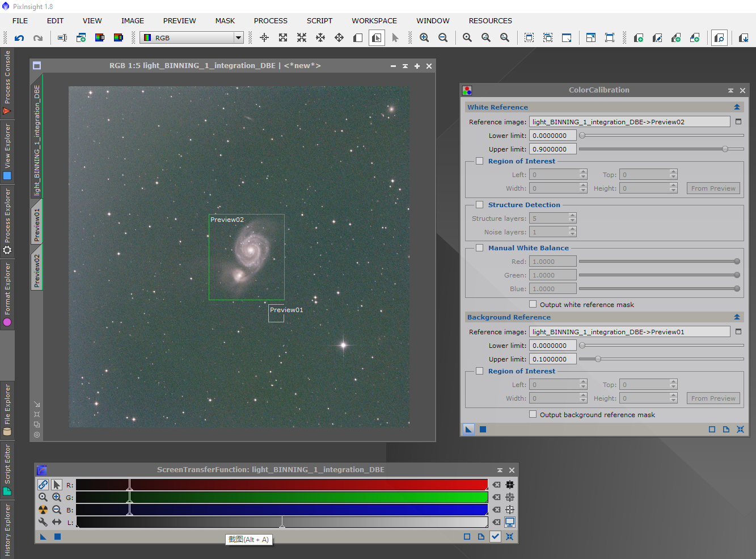The width and height of the screenshot is (756, 559).
Task: Click STF pan double-arrow icon
Action: tap(57, 522)
